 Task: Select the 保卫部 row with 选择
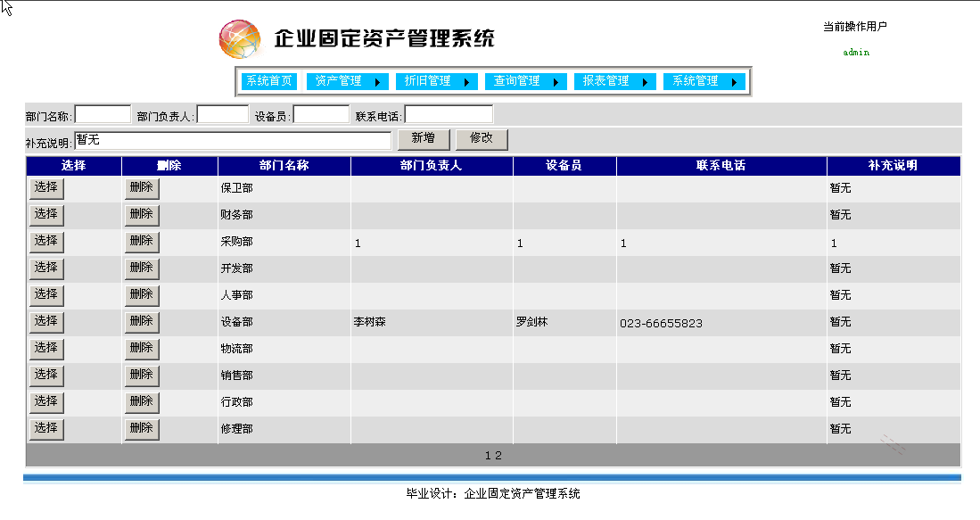[x=46, y=188]
